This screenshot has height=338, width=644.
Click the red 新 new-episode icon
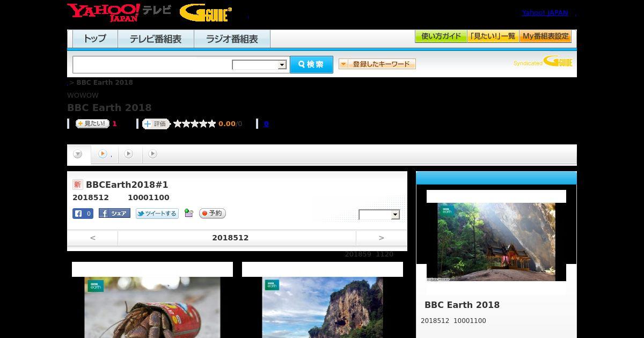[77, 185]
